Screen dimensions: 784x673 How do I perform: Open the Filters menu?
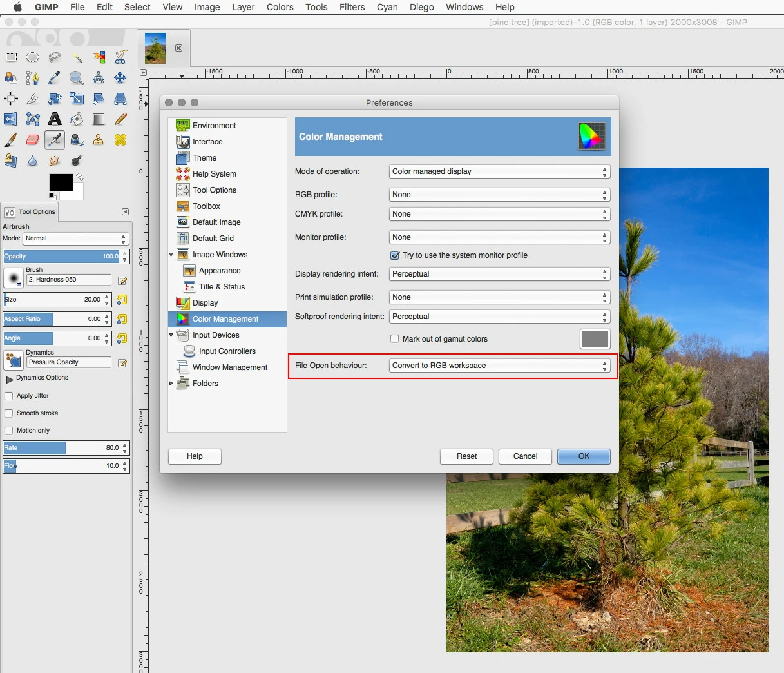(352, 7)
